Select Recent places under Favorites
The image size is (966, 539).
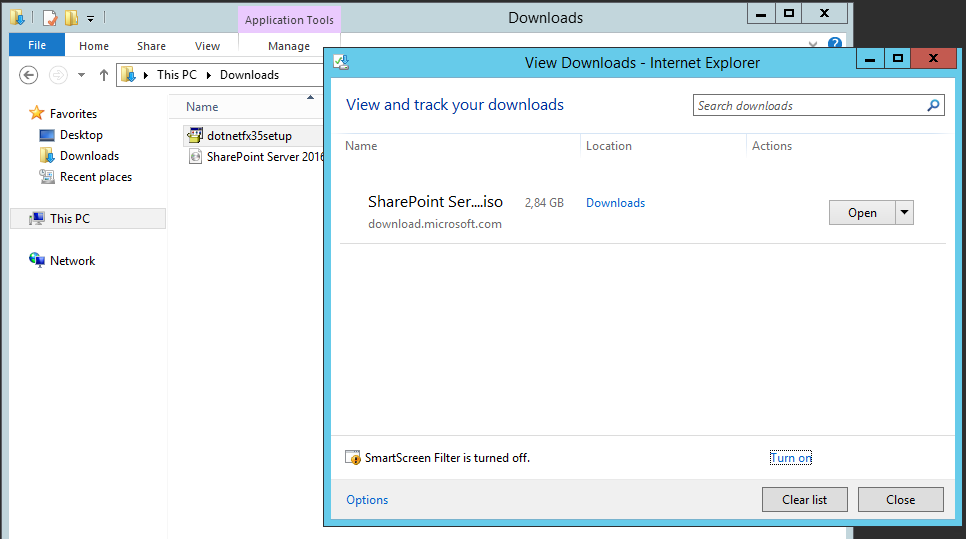coord(95,176)
